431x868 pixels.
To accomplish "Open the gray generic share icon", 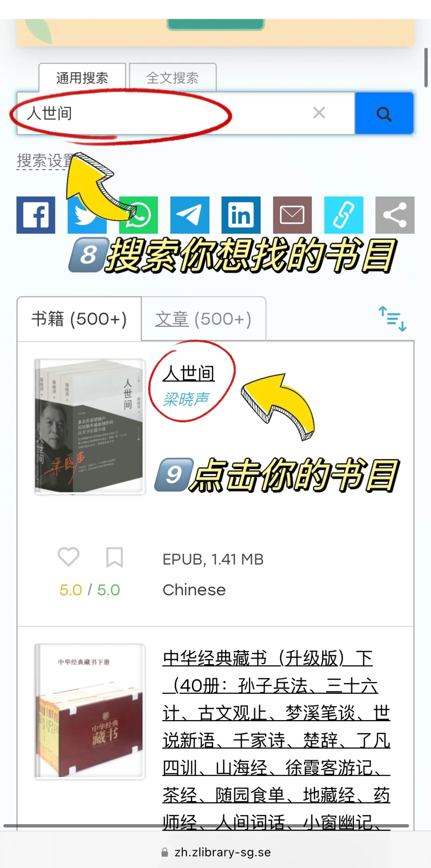I will tap(395, 215).
